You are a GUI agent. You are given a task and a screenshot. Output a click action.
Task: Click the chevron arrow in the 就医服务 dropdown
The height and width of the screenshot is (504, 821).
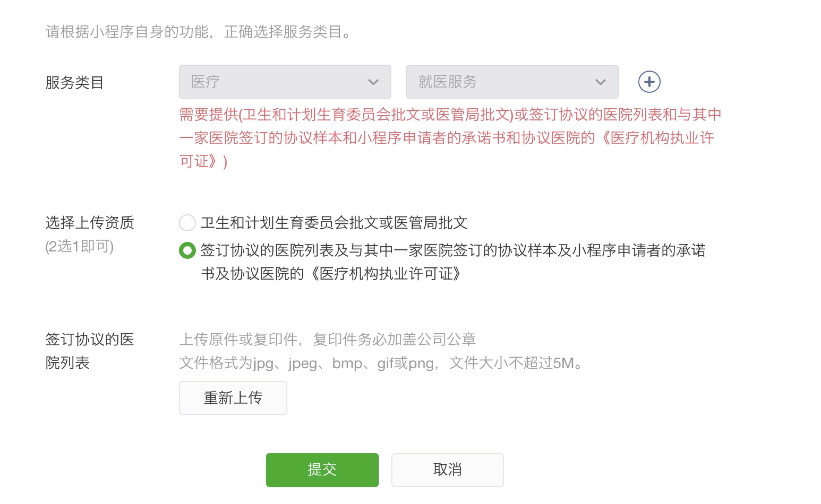coord(600,82)
